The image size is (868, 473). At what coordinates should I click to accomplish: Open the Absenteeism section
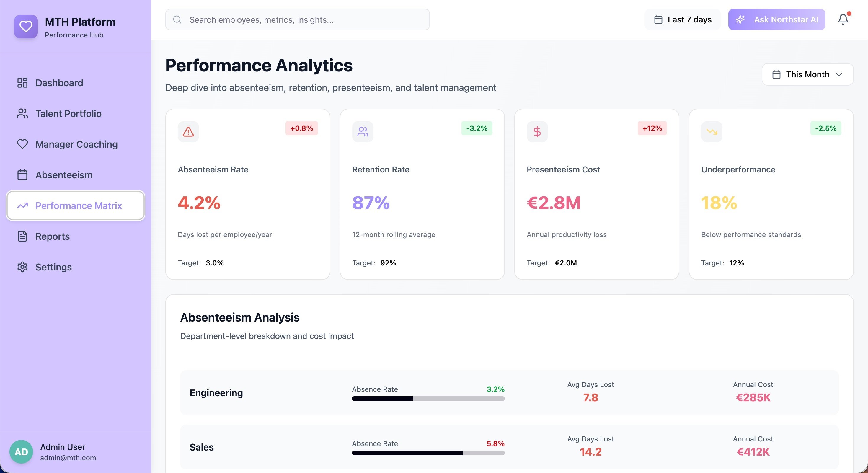[x=64, y=175]
